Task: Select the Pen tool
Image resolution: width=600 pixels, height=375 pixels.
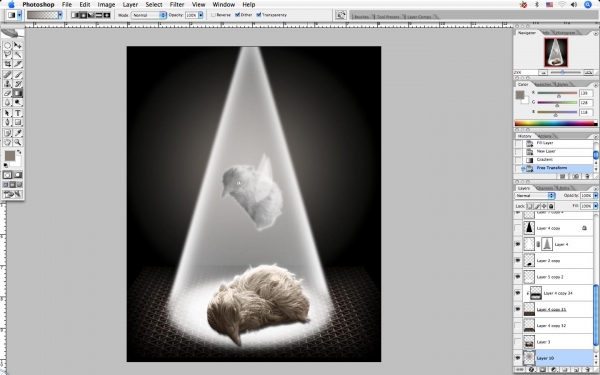Action: [7, 122]
